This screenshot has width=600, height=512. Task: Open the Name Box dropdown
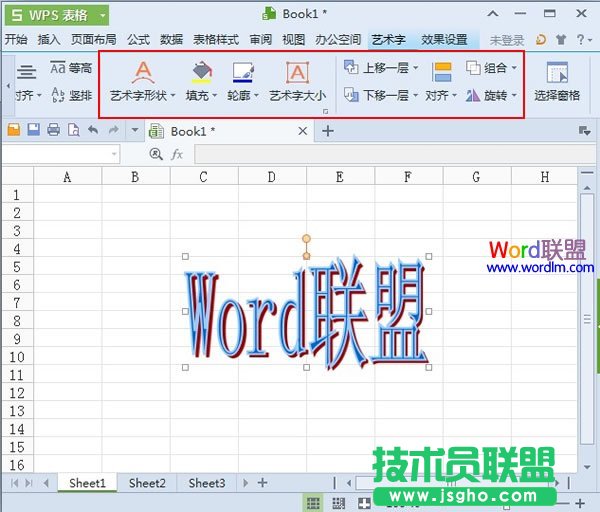coord(114,154)
